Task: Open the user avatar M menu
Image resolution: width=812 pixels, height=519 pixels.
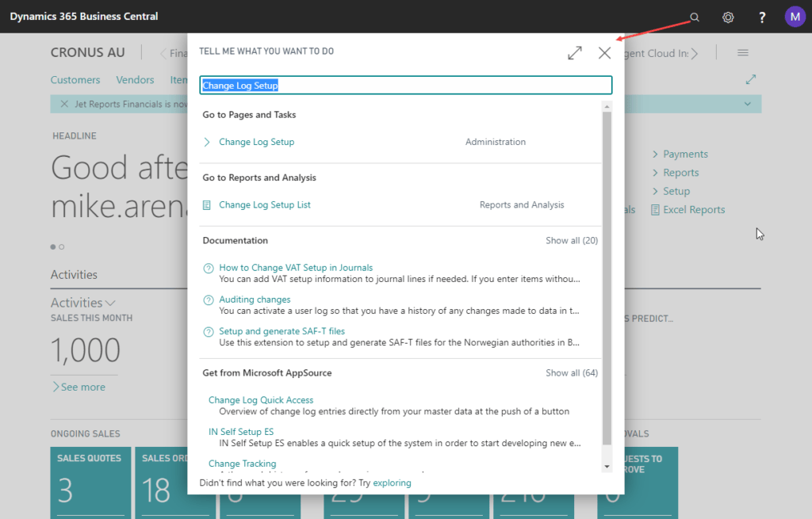Action: tap(795, 17)
